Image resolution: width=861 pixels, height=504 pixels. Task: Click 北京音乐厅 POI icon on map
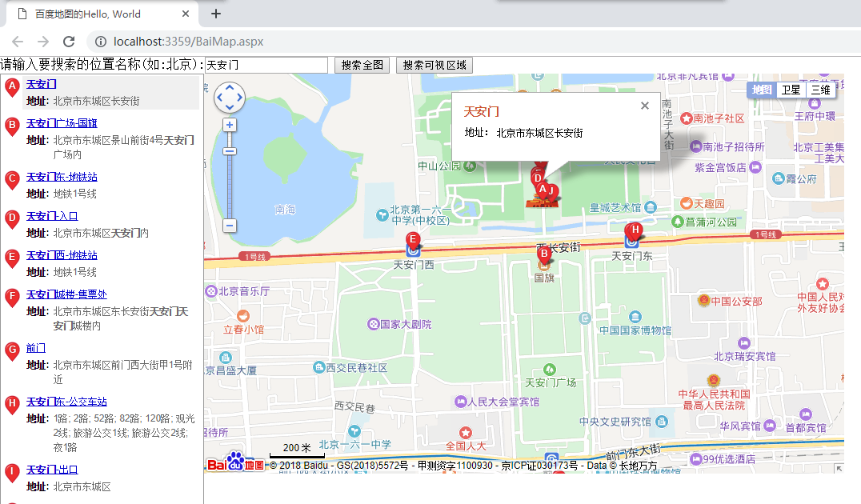211,291
